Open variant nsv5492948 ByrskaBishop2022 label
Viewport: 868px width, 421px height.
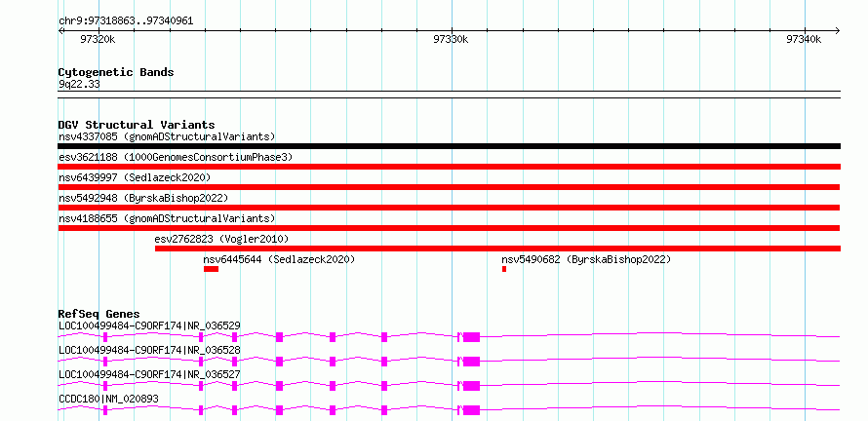142,198
